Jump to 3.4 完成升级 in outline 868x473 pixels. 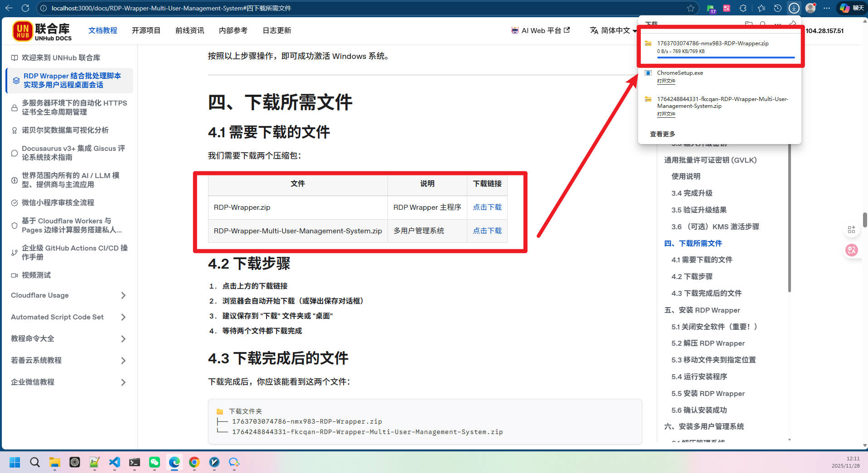(692, 193)
